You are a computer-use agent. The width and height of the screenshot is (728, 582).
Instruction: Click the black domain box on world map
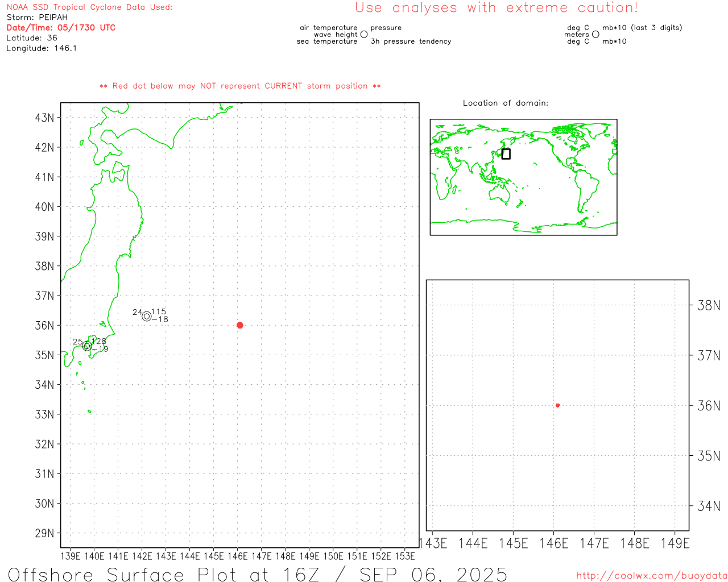point(506,154)
